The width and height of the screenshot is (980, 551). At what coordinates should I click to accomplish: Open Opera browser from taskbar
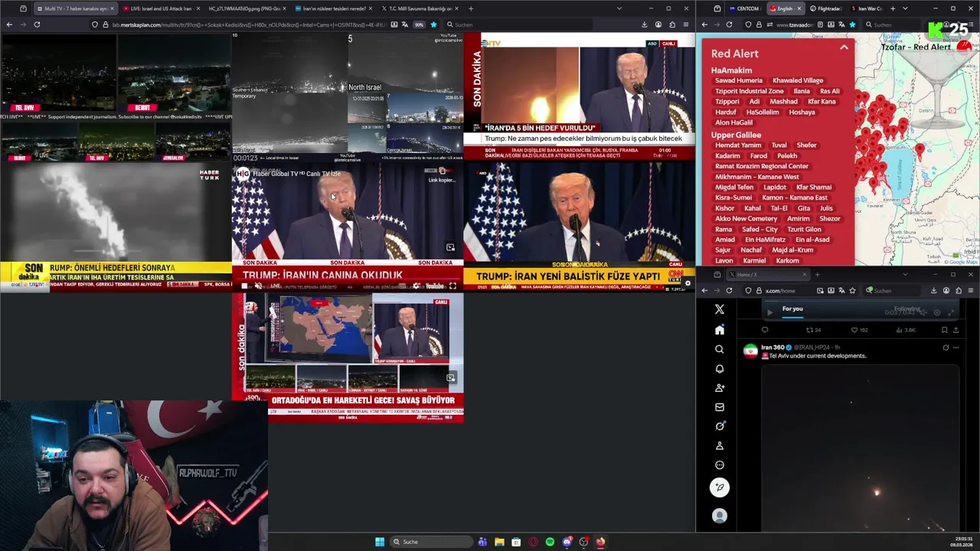click(x=533, y=542)
